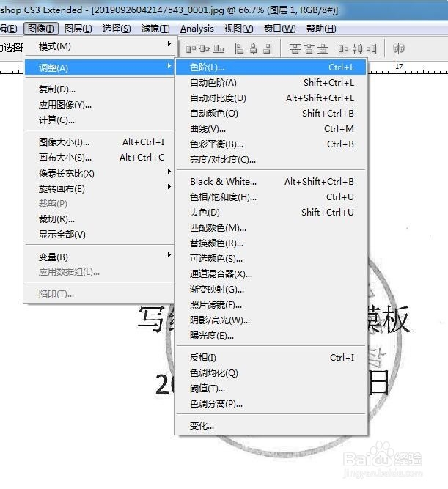448x489 pixels.
Task: Open 色相/饱和度(H)... adjustment
Action: tap(271, 196)
